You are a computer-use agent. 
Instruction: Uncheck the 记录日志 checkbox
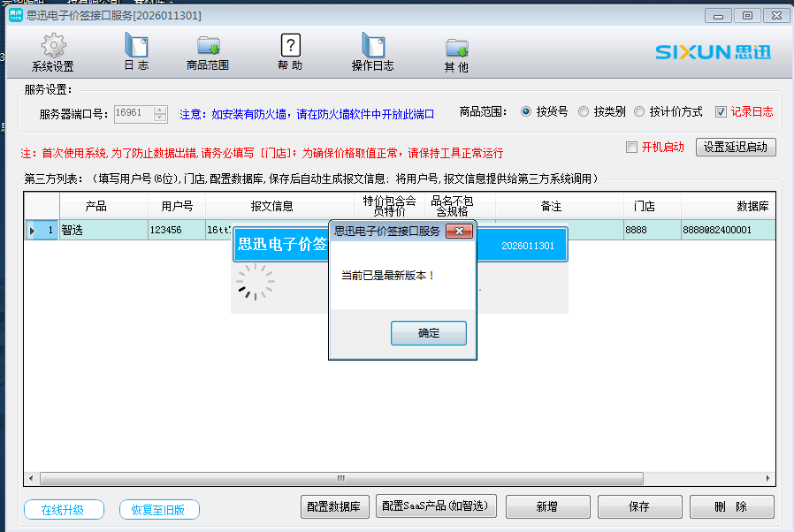[x=721, y=112]
